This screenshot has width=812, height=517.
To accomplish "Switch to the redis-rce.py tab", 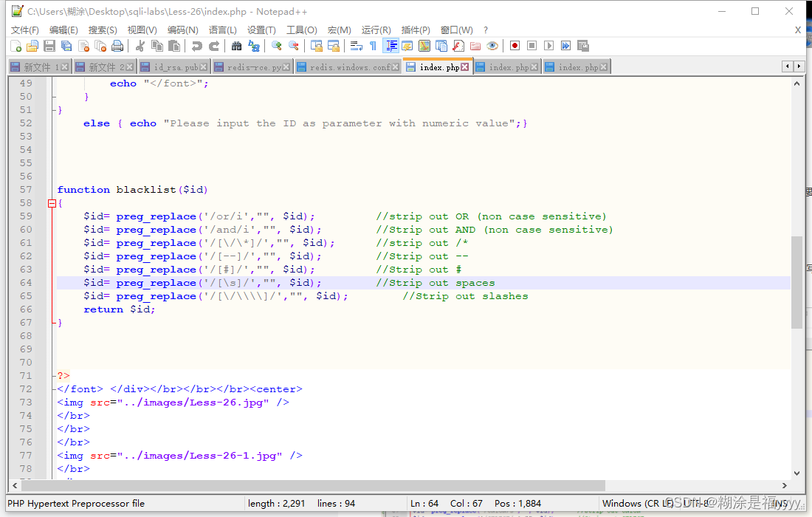I will click(x=254, y=67).
